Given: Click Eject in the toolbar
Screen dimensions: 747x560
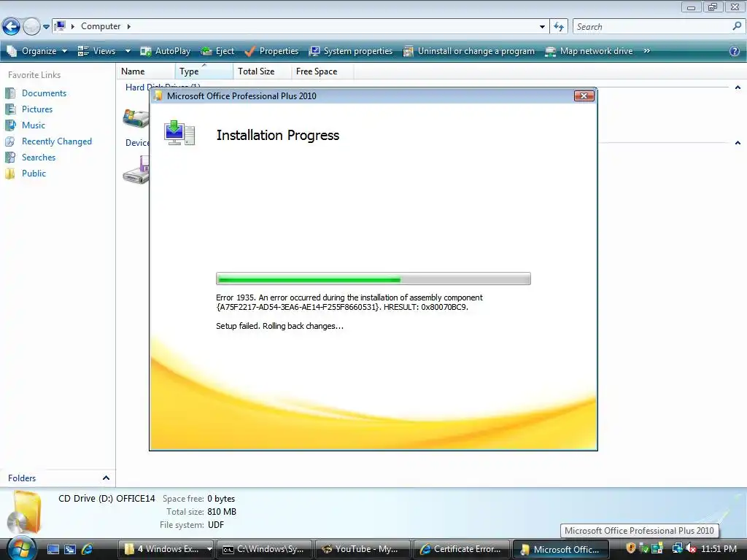Looking at the screenshot, I should [217, 51].
